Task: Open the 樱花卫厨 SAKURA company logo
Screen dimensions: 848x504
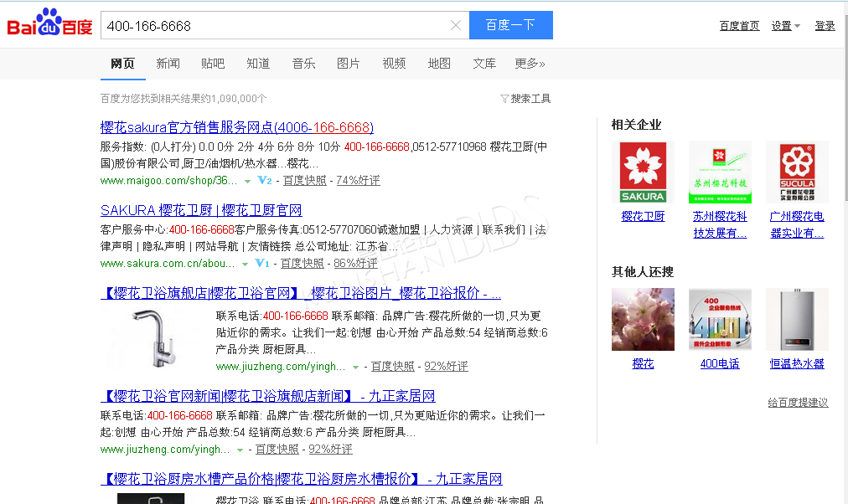Action: coord(643,172)
